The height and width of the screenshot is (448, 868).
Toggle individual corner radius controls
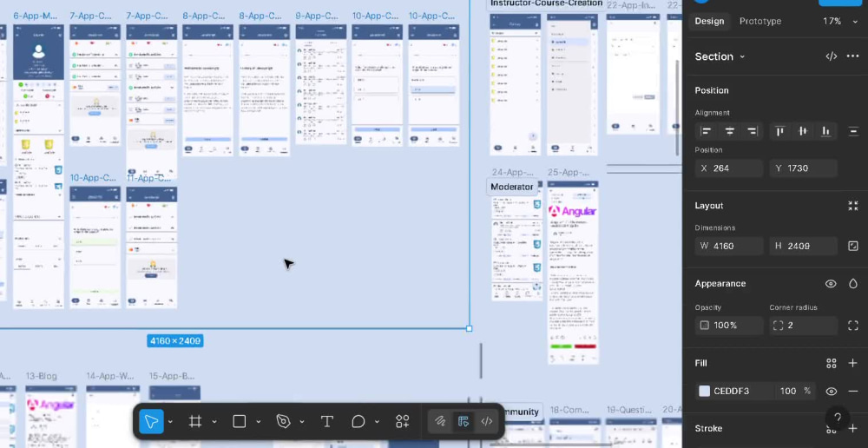[x=853, y=326]
